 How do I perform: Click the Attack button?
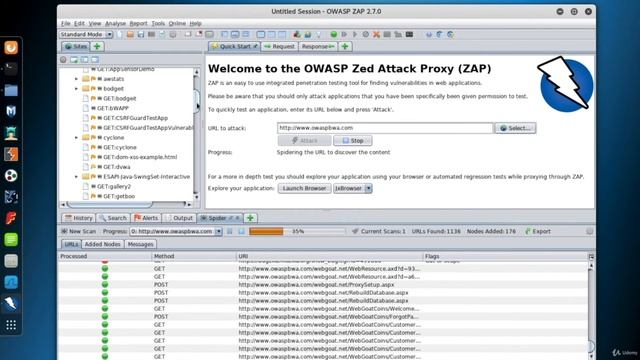(x=304, y=140)
